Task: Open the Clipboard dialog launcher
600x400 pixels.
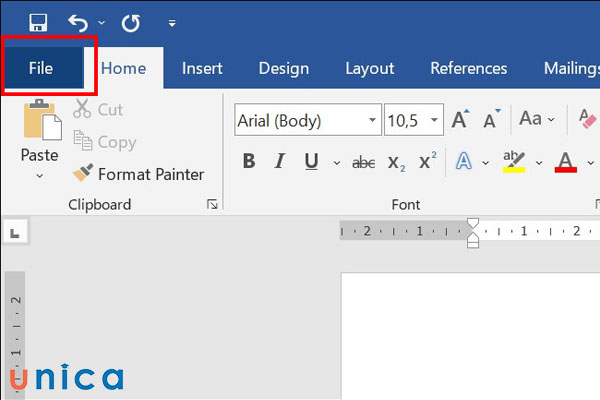Action: click(x=212, y=205)
